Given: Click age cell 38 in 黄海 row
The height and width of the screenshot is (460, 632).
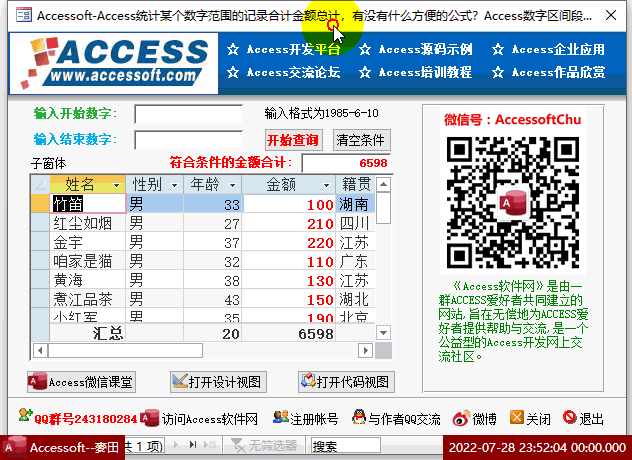Looking at the screenshot, I should click(x=212, y=280).
